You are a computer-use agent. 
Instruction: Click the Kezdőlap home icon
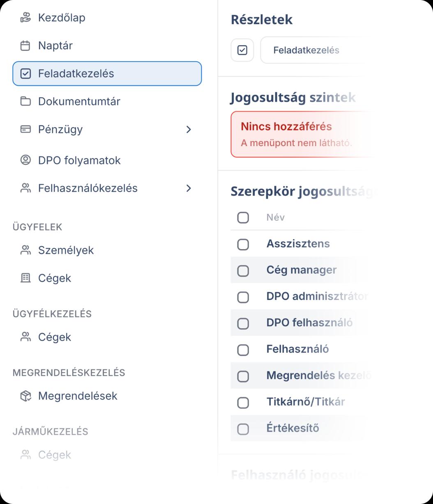pyautogui.click(x=25, y=18)
